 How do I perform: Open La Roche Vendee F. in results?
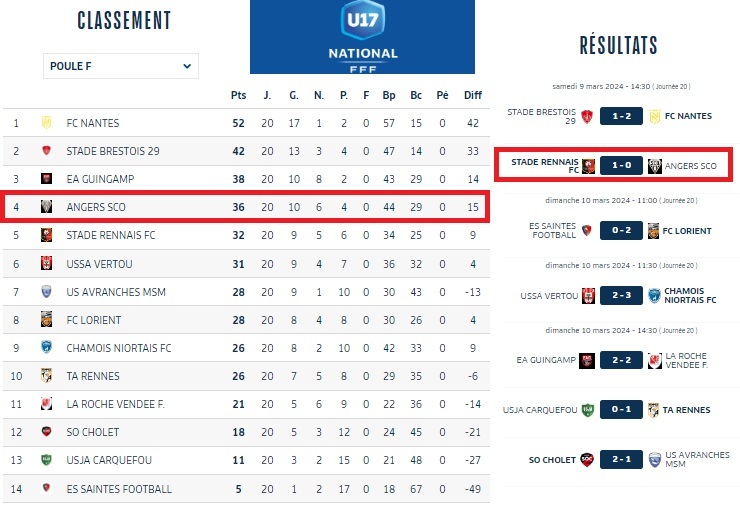[x=686, y=360]
